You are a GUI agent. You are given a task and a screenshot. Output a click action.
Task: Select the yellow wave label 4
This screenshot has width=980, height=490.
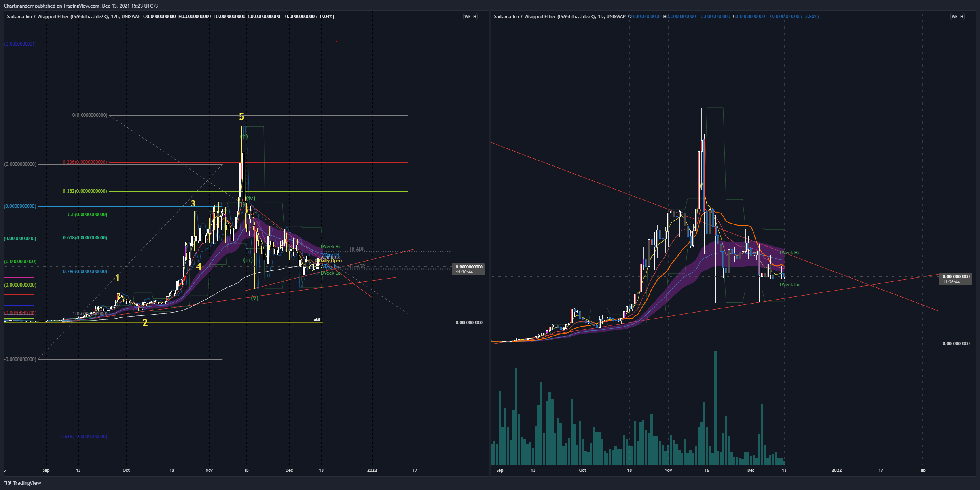pos(199,266)
